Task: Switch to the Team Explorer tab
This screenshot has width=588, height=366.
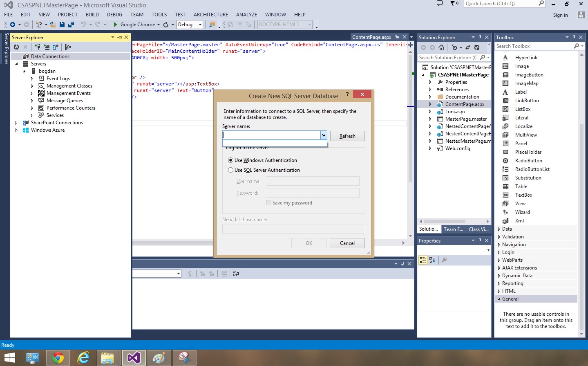Action: click(453, 229)
